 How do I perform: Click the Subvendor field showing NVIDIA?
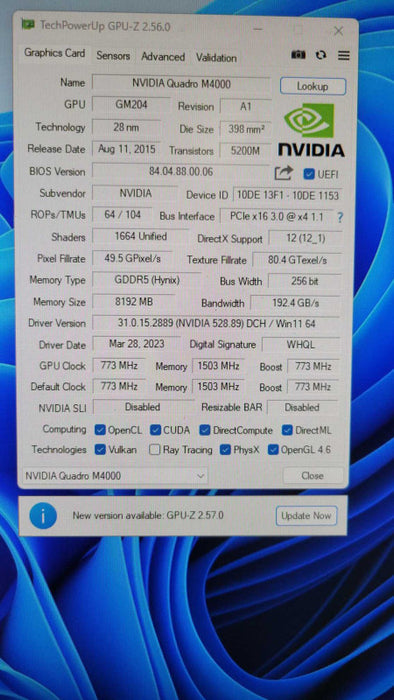pos(135,193)
